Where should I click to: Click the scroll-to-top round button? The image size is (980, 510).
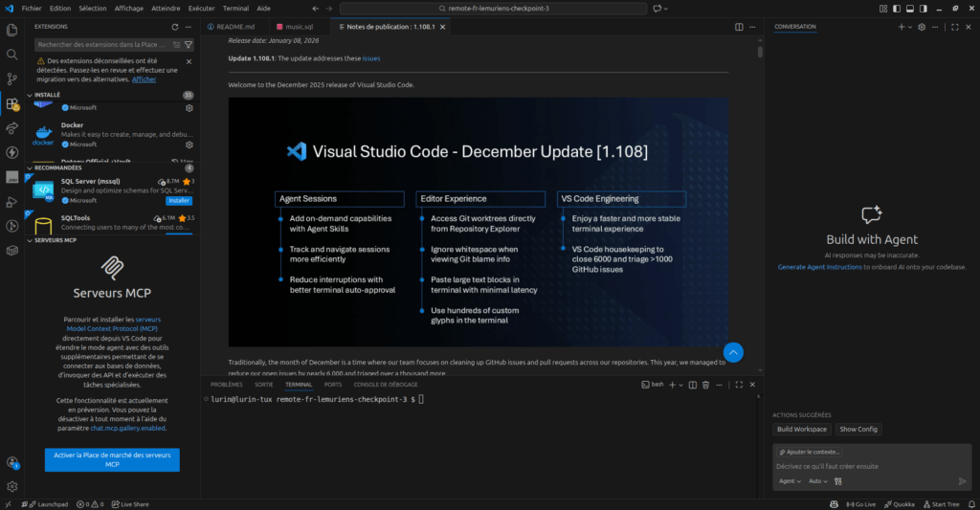(x=733, y=352)
